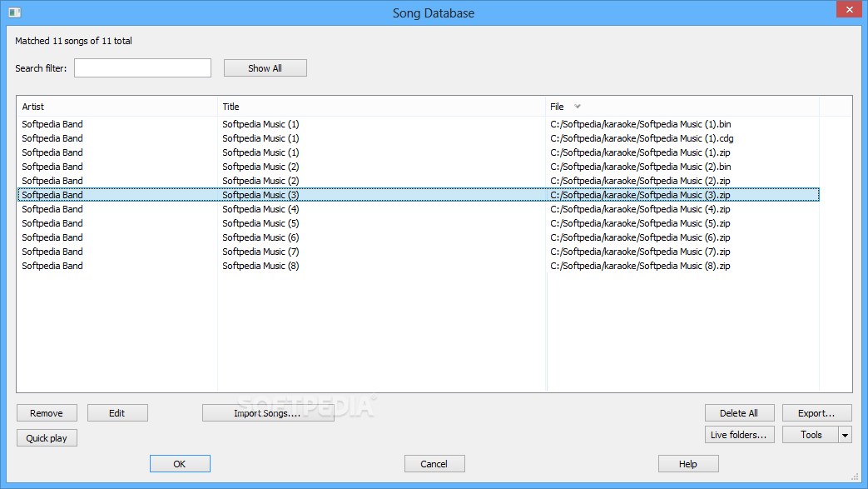Click title Softpedia Music (4)
868x489 pixels.
[260, 209]
